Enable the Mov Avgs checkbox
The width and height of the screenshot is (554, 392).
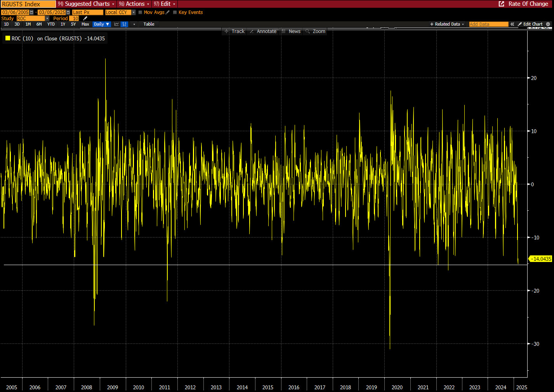(x=140, y=12)
